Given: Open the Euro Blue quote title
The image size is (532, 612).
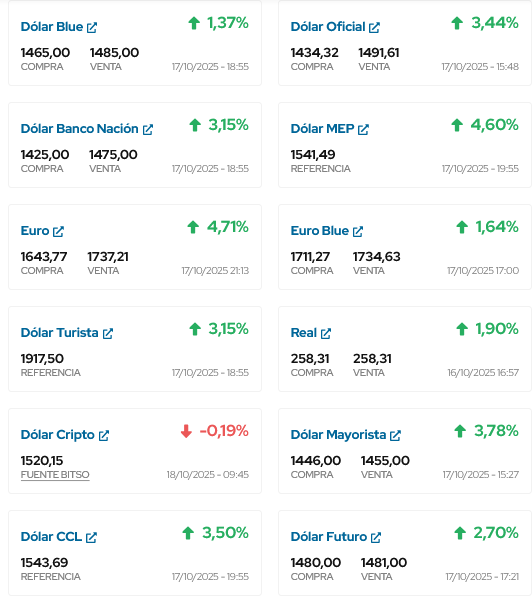Looking at the screenshot, I should (320, 231).
